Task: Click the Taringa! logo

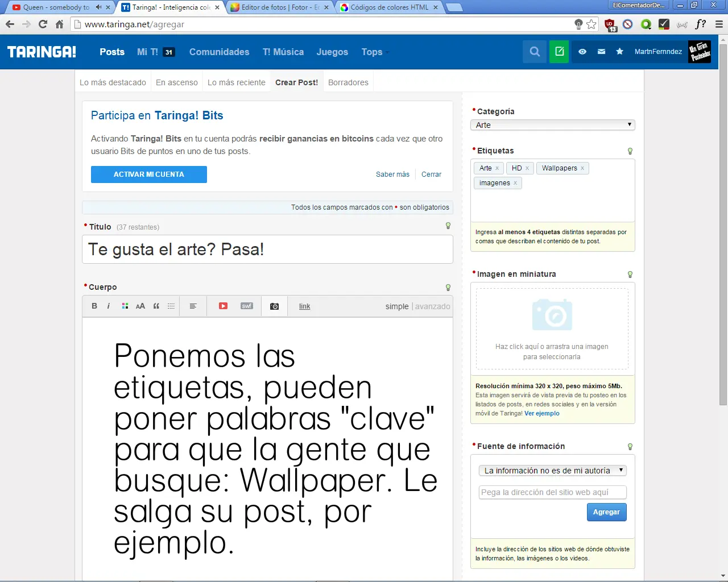Action: (42, 52)
